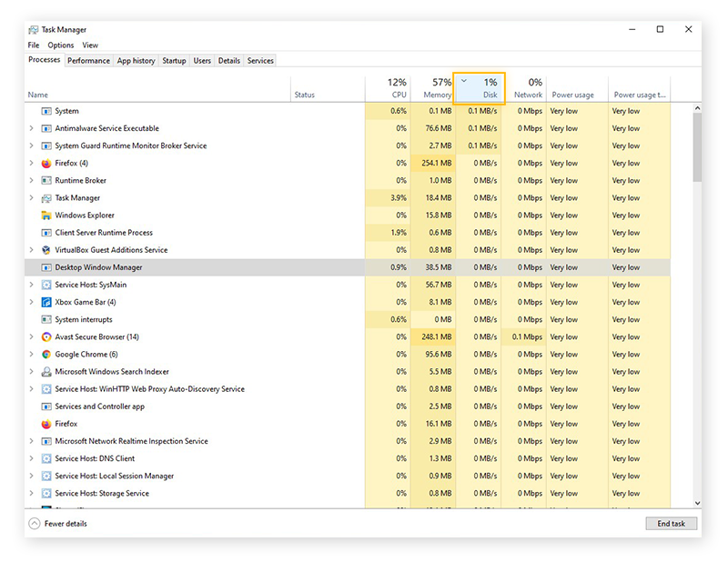Click the System process icon

[45, 111]
